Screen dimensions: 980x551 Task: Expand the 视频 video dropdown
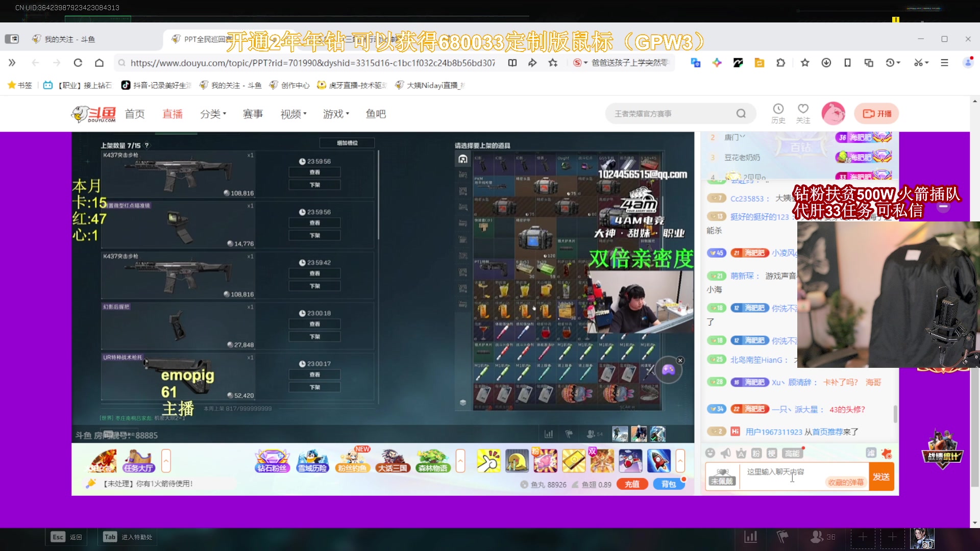(x=293, y=114)
